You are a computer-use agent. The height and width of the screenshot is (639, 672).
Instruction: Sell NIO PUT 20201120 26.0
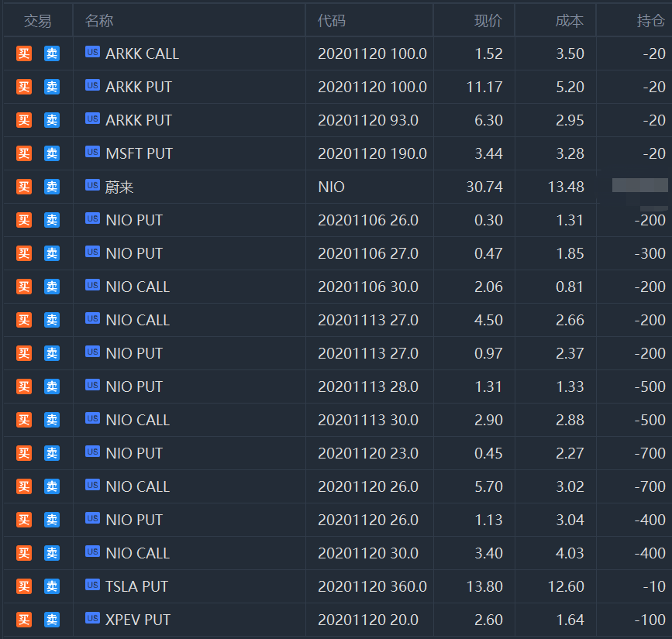coord(52,520)
